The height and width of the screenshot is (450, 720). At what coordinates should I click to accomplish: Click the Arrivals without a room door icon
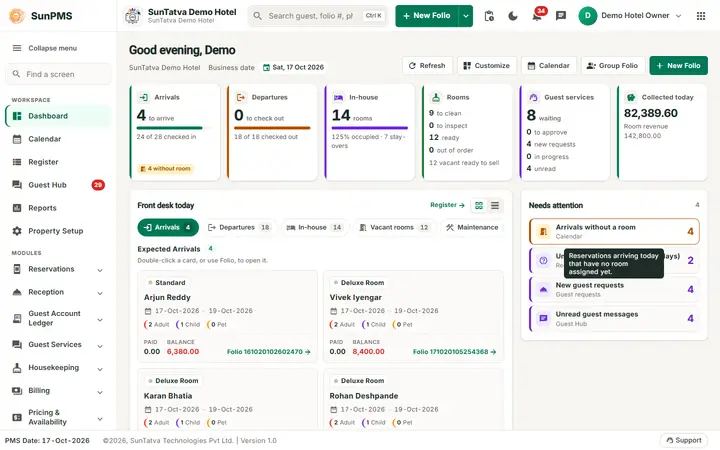[x=543, y=231]
